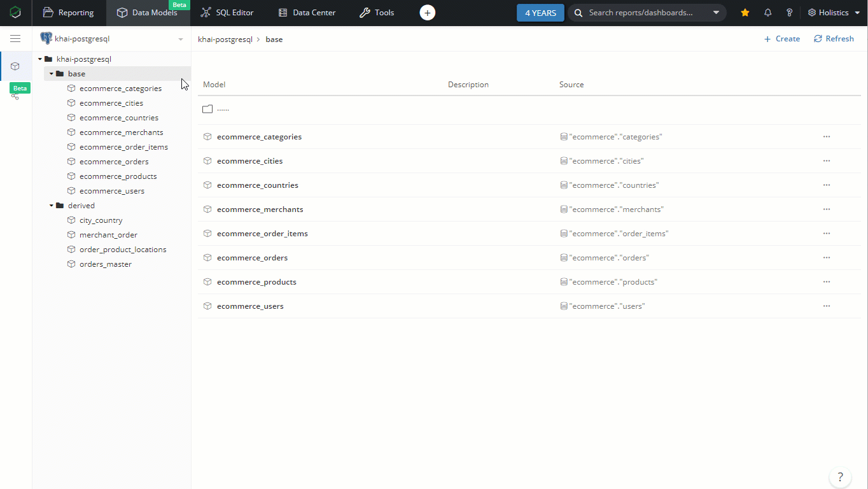Click cube icon beside ecommerce_products table row
Image resolution: width=868 pixels, height=489 pixels.
[207, 282]
